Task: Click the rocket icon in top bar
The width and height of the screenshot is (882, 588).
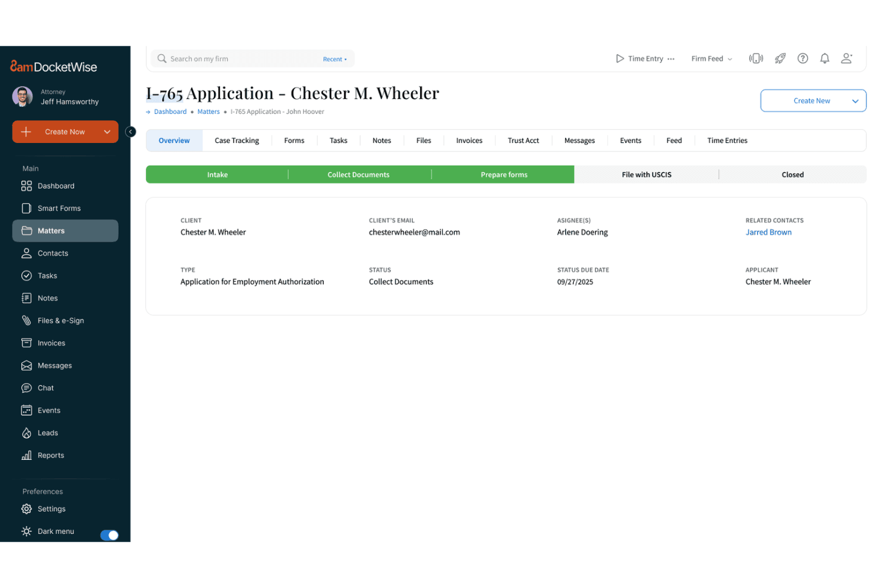Action: click(x=780, y=58)
